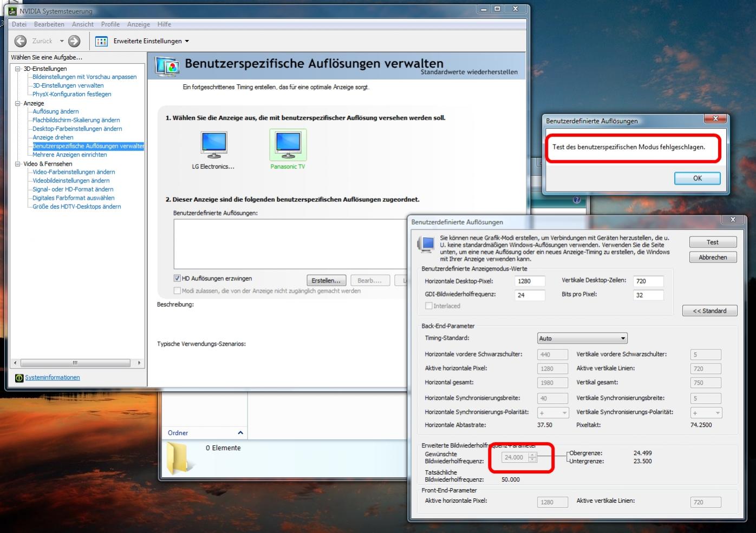
Task: Click the Test button
Action: [713, 242]
